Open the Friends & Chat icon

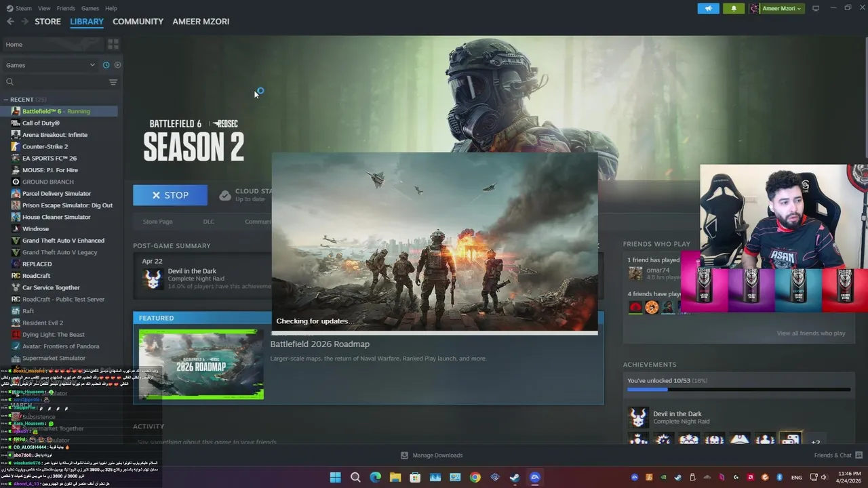(859, 455)
